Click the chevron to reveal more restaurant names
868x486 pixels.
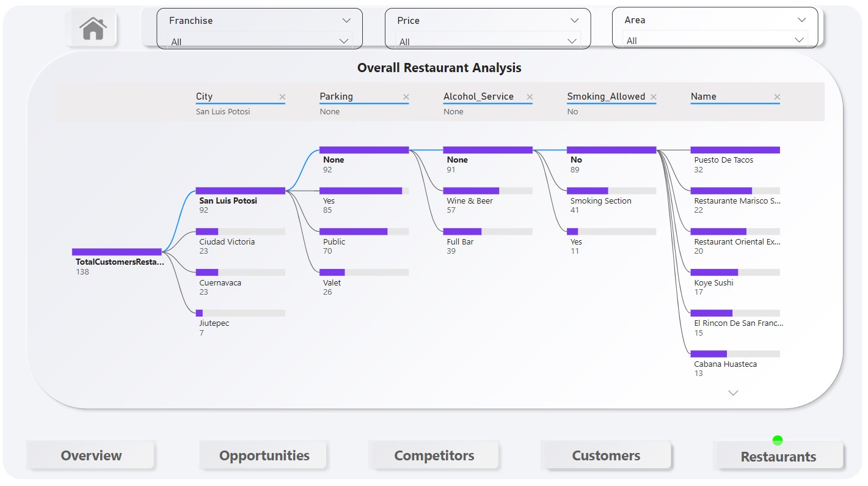pos(733,393)
